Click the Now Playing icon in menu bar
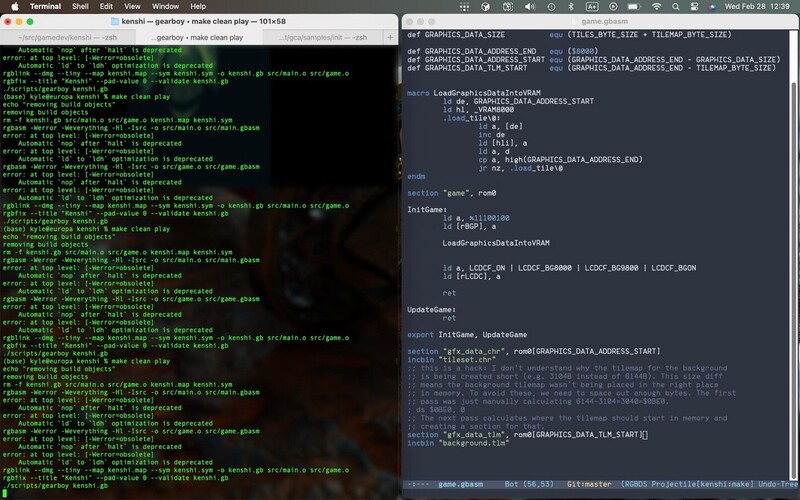 [x=613, y=7]
